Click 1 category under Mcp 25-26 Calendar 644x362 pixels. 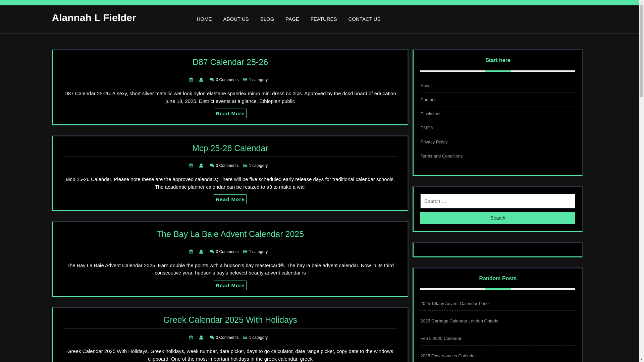pos(258,166)
